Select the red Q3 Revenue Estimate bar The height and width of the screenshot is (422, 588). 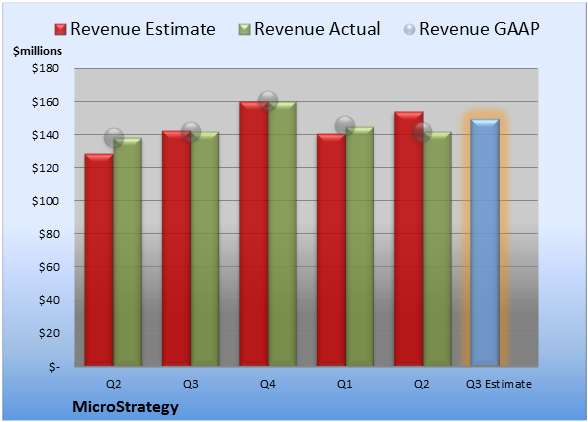click(177, 248)
